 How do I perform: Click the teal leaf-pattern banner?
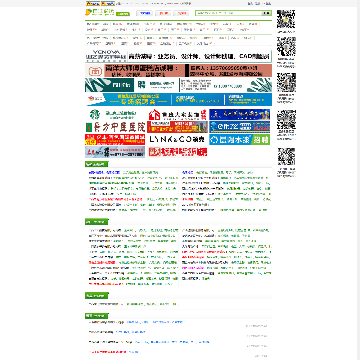coord(178,85)
